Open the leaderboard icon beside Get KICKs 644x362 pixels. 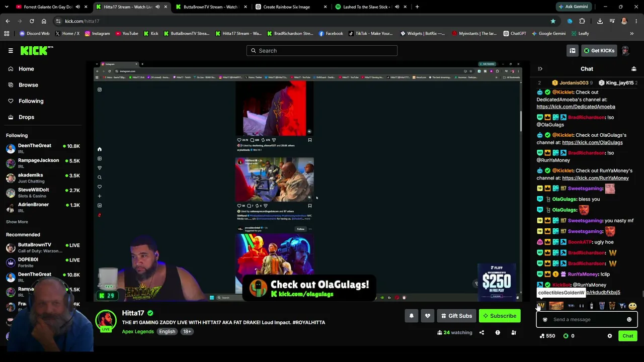tap(573, 50)
